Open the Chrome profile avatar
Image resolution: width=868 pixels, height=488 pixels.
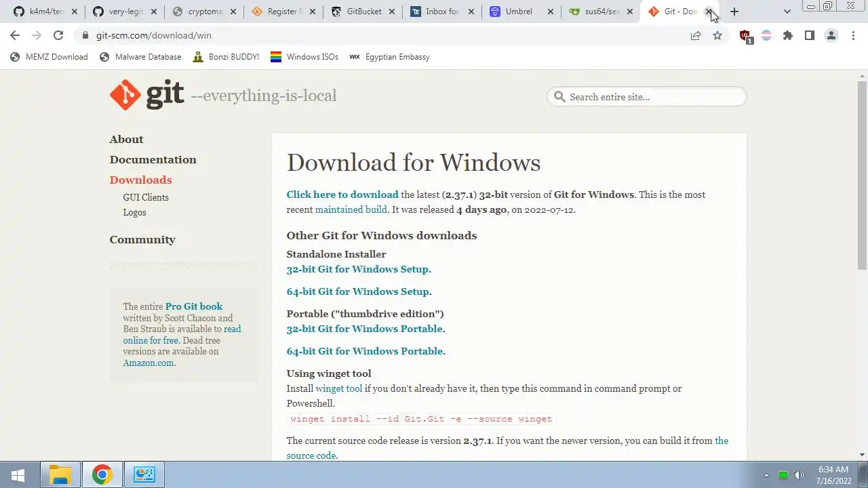click(x=831, y=35)
